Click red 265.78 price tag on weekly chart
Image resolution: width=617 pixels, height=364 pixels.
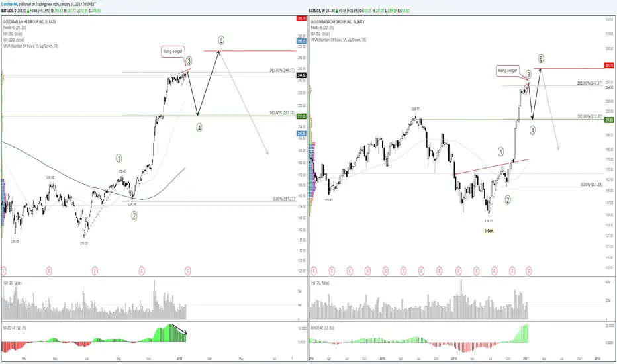(609, 66)
